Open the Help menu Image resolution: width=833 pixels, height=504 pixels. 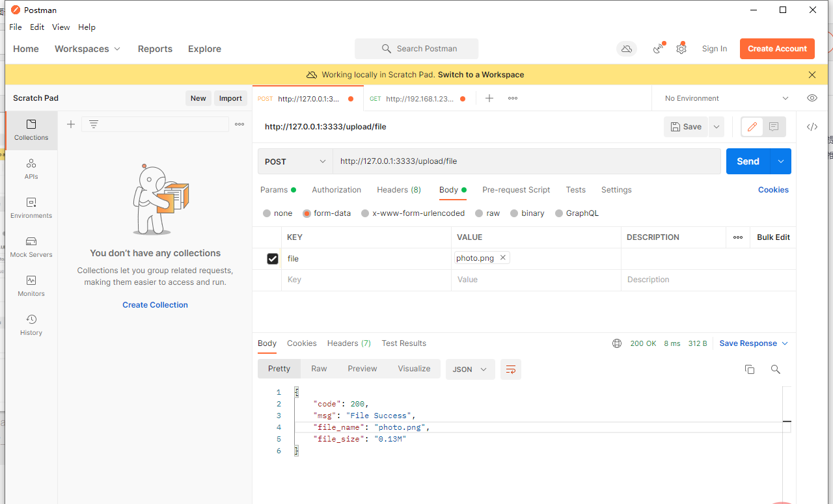87,27
